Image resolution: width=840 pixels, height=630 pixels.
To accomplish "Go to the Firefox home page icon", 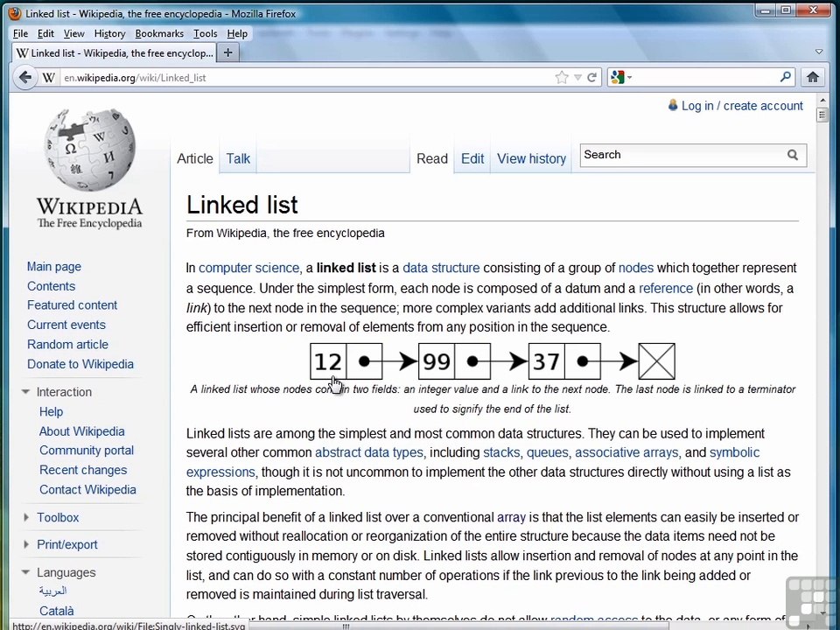I will (813, 78).
